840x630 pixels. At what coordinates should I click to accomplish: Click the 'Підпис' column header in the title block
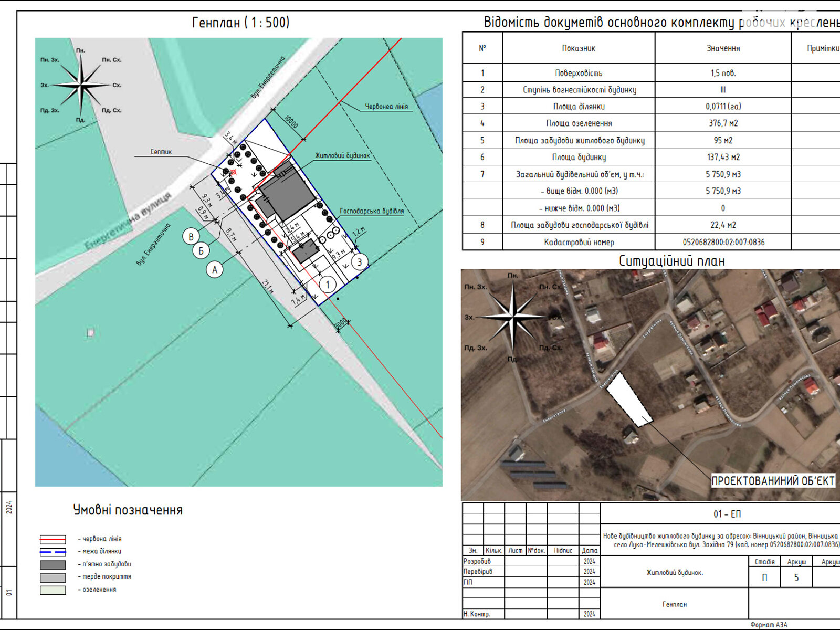(x=563, y=551)
